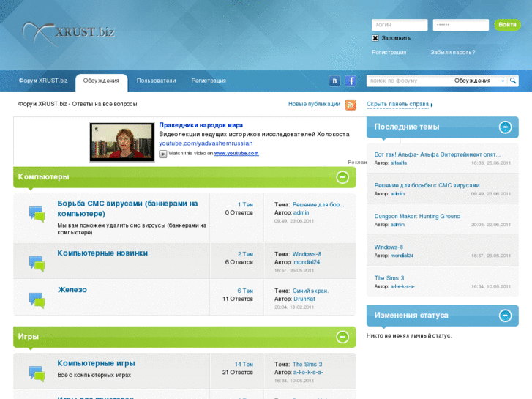The height and width of the screenshot is (399, 532).
Task: Open Windows-8 topic in Компьютерные новинки row
Action: pyautogui.click(x=307, y=254)
